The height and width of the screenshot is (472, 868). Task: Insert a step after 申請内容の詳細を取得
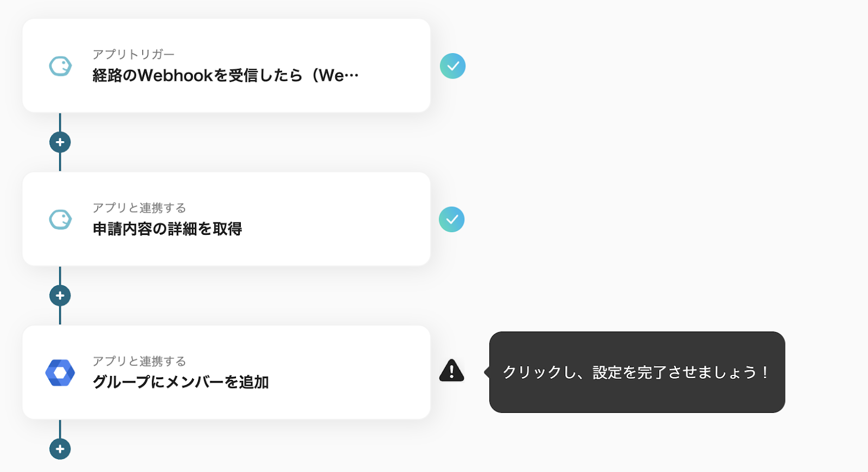[x=60, y=296]
